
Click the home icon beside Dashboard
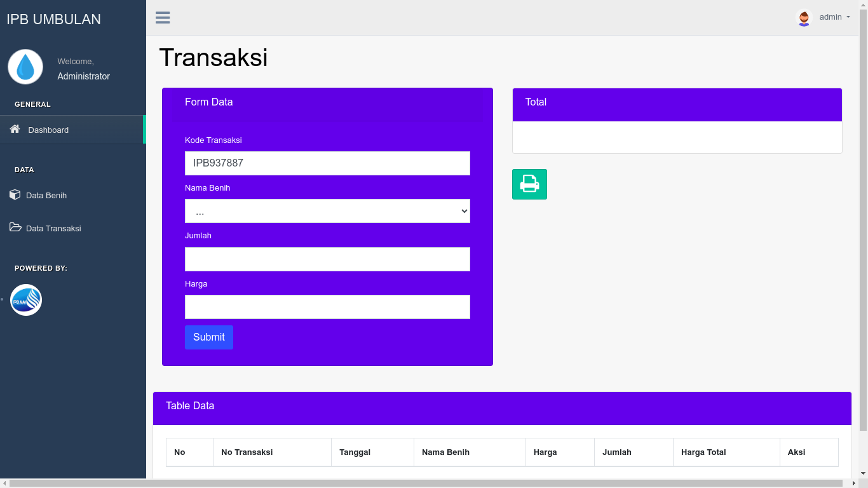point(15,129)
